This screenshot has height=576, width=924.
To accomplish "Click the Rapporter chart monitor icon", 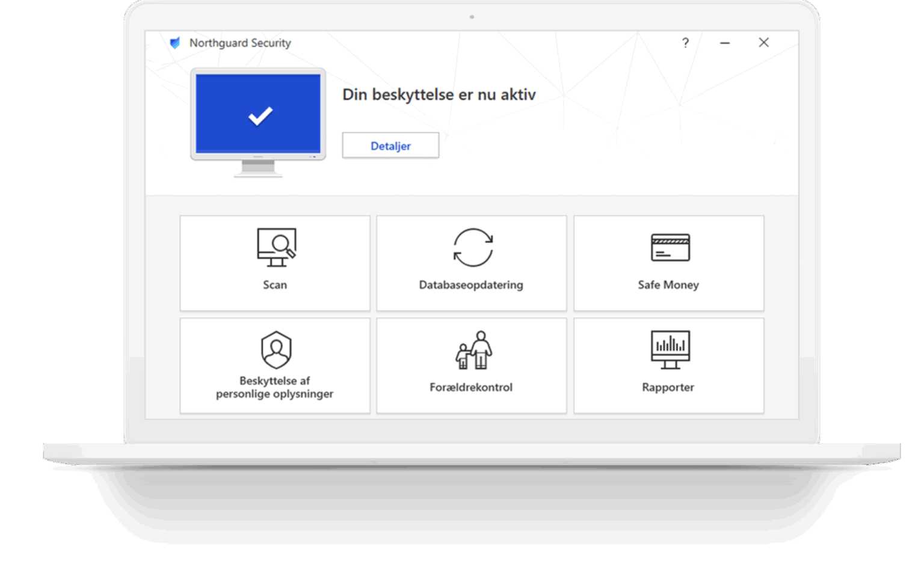I will tap(670, 349).
